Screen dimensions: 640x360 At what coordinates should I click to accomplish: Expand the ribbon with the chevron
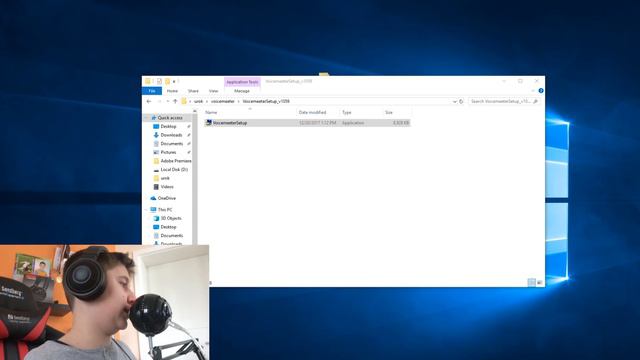point(533,91)
